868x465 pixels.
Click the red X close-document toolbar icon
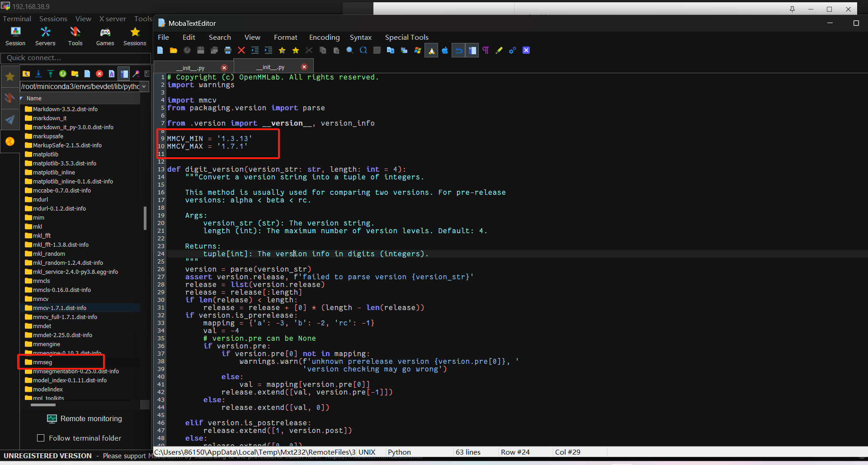(x=241, y=51)
